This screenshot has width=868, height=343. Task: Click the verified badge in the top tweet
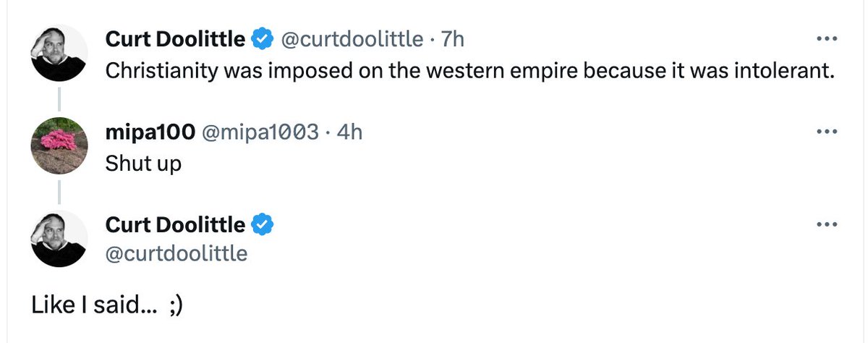pos(261,40)
